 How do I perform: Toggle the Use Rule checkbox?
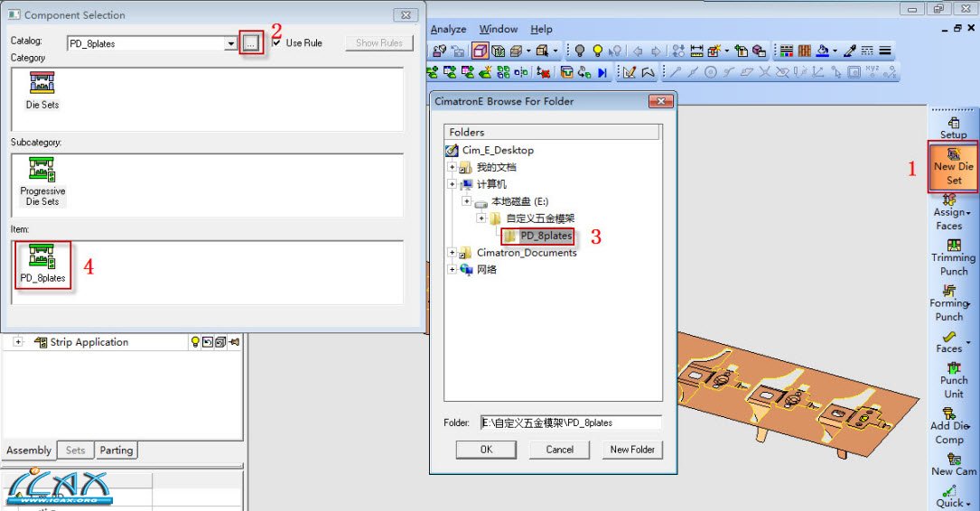277,42
